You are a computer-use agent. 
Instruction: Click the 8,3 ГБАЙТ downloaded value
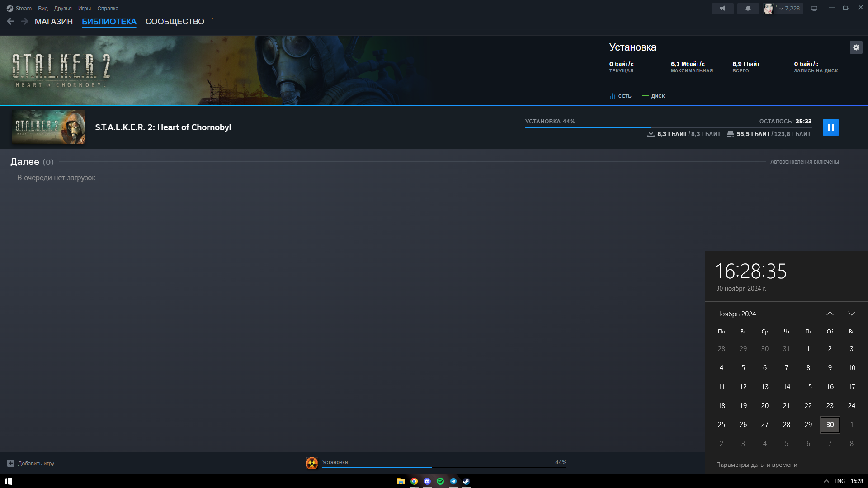click(672, 134)
